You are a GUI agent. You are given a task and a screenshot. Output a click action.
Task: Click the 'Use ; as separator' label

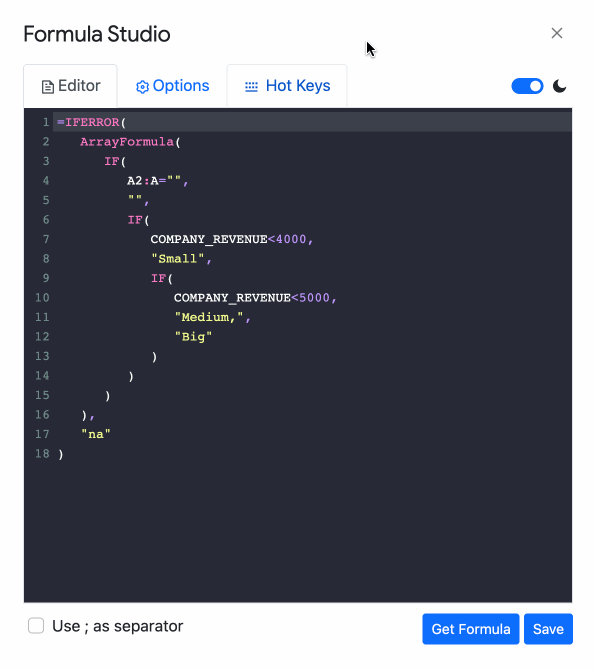click(117, 626)
